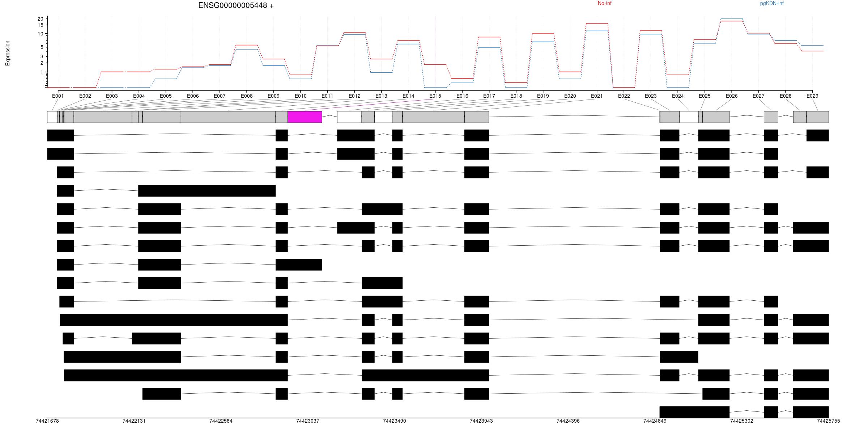Viewport: 868px width, 427px height.
Task: Click exon label E018
Action: 516,96
